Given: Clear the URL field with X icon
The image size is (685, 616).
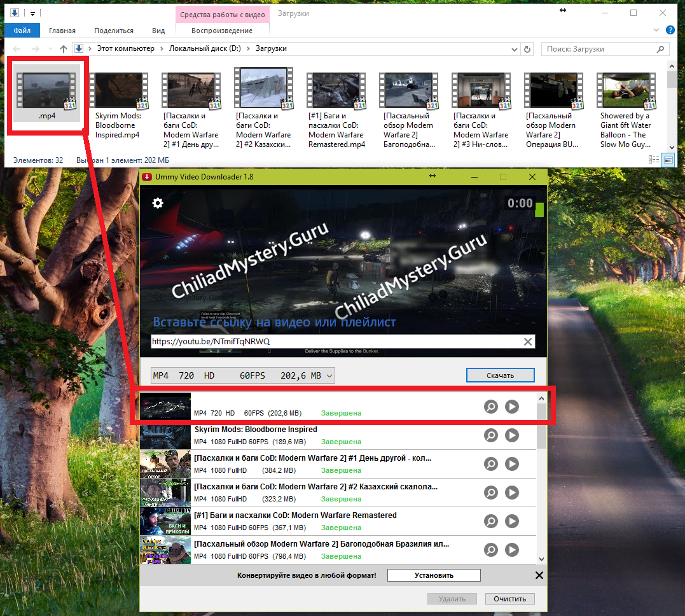Looking at the screenshot, I should click(528, 342).
